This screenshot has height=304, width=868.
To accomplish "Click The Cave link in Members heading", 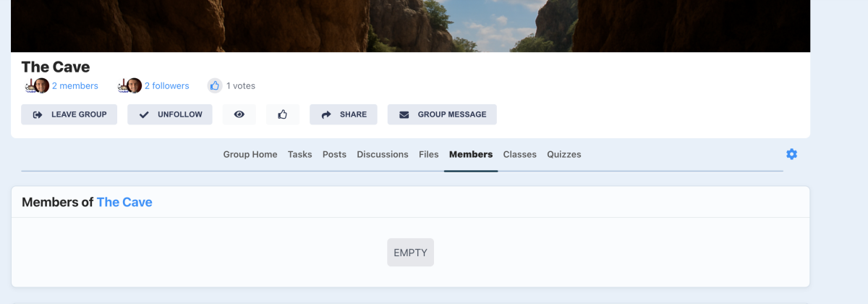I will [124, 202].
